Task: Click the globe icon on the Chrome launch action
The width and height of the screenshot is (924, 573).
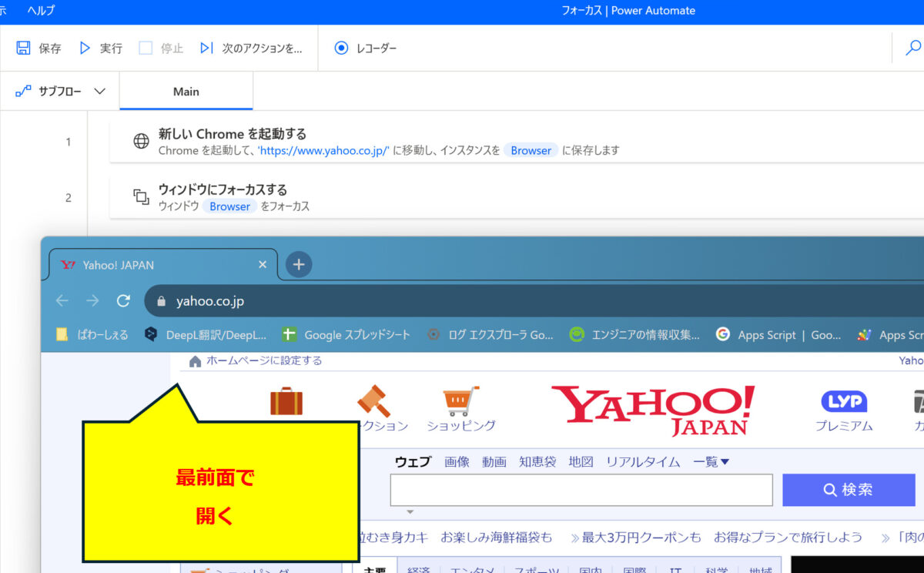Action: pyautogui.click(x=140, y=141)
